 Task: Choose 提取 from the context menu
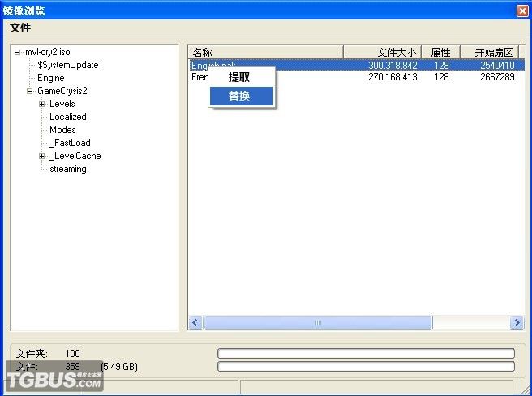point(239,78)
